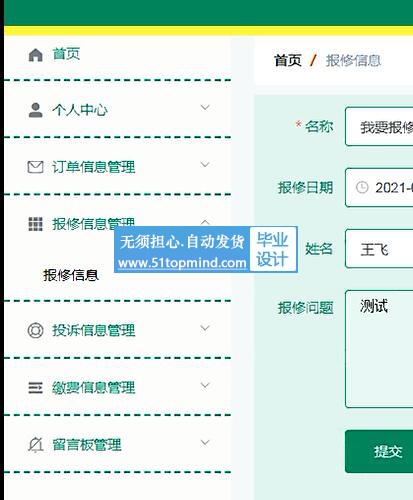Click the 提交 submit button
413x500 pixels.
coord(379,452)
